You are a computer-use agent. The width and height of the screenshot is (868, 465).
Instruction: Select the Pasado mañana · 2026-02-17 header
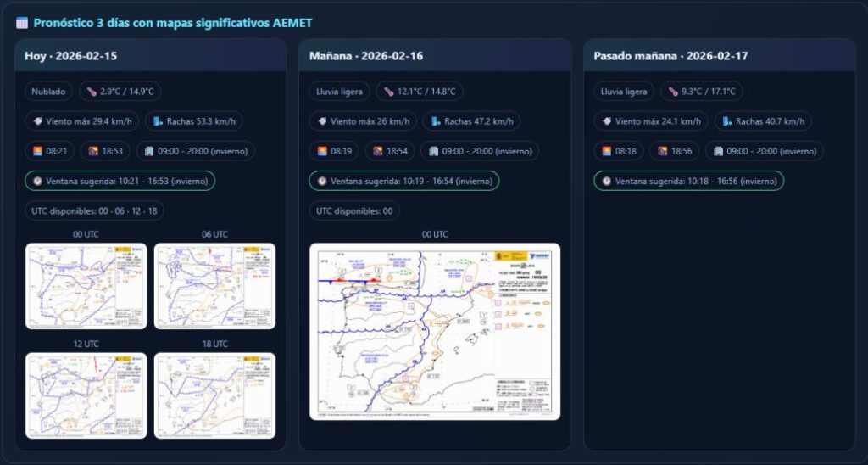(x=719, y=56)
